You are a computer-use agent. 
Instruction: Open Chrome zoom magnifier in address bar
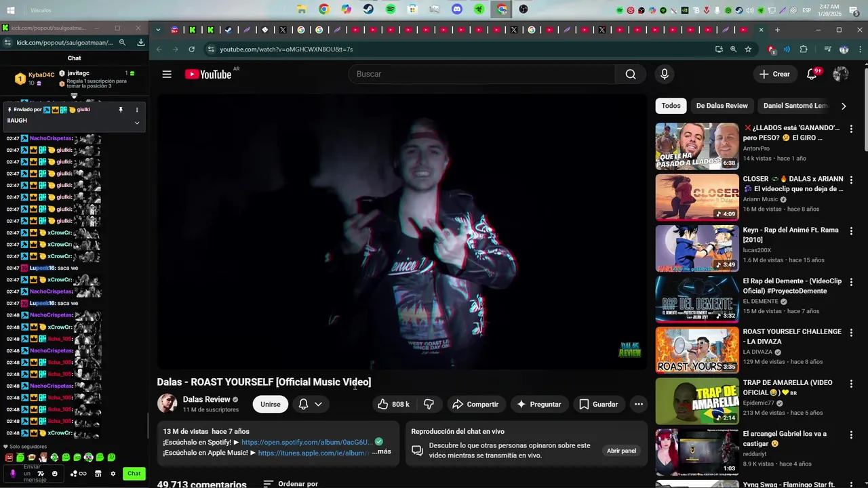[733, 49]
